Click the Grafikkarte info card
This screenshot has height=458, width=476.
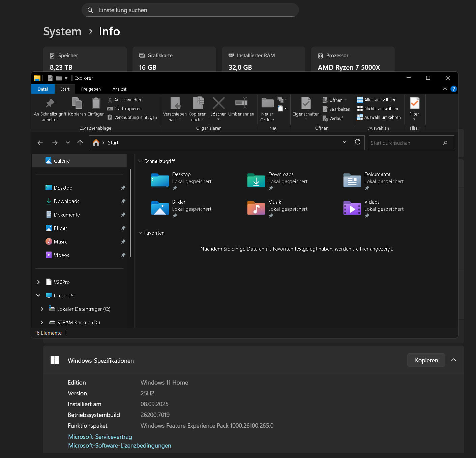click(174, 59)
